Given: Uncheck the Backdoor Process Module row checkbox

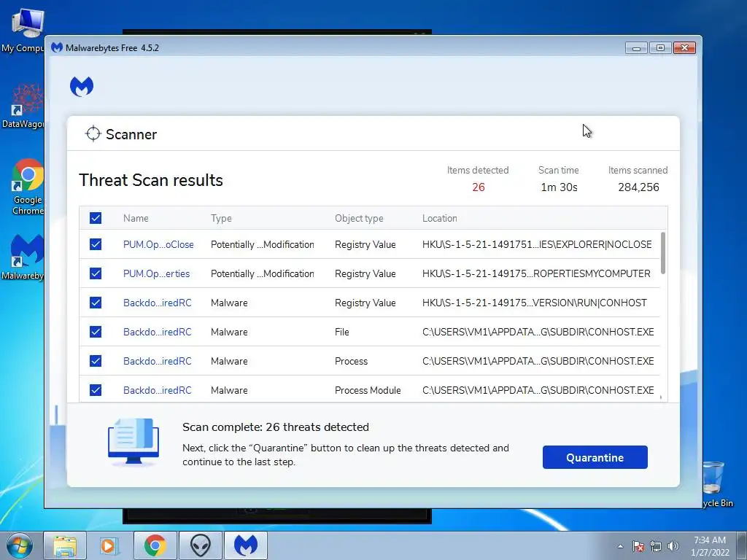Looking at the screenshot, I should click(96, 390).
